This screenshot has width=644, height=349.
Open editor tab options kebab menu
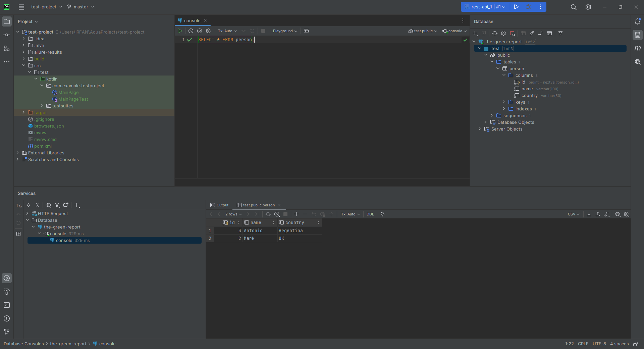point(463,20)
